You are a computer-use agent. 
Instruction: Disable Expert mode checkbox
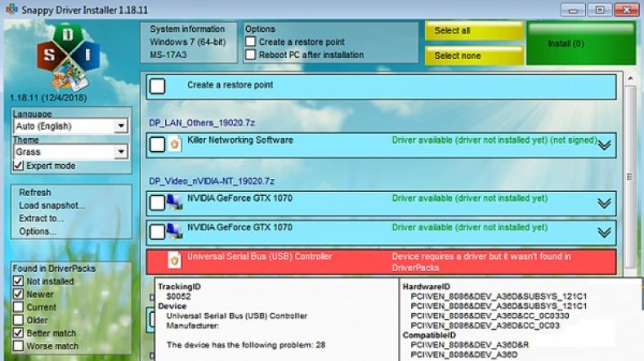(x=18, y=166)
